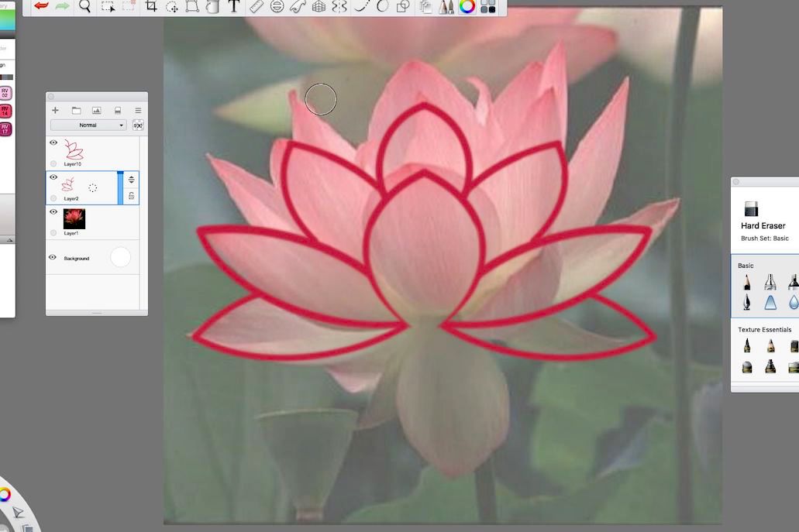Click the layer opacity 100 value
Screen dimensions: 799x532
pos(138,125)
